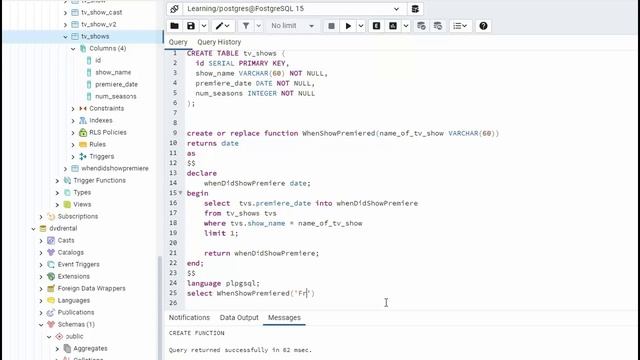640x360 pixels.
Task: Click the Query returned successfully message
Action: (240, 350)
